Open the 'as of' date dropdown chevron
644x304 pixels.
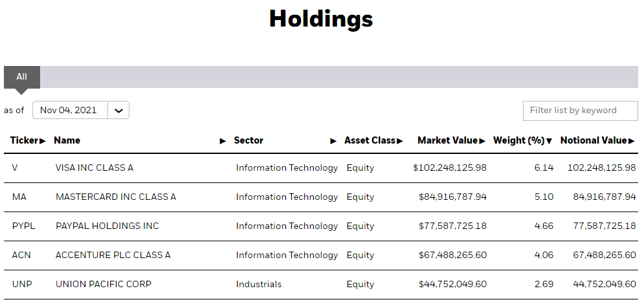tap(118, 111)
